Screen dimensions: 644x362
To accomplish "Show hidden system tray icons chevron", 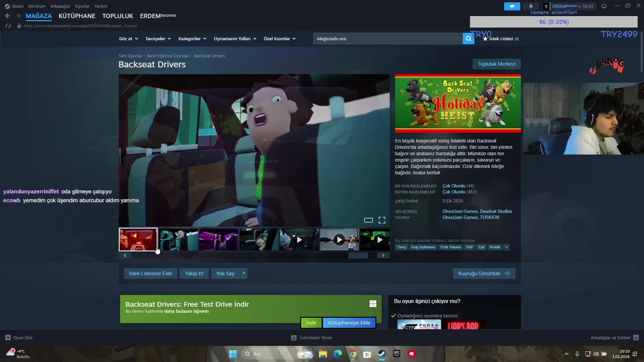I will point(567,354).
